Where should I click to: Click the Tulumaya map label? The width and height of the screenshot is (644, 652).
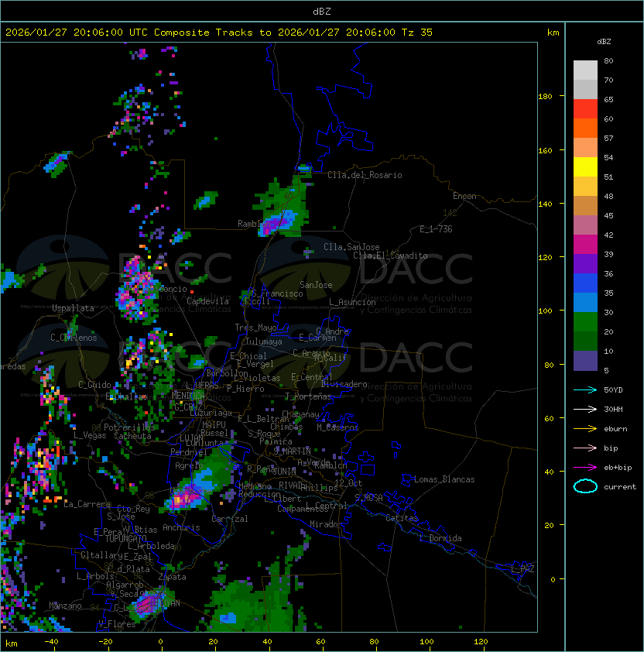coord(264,341)
